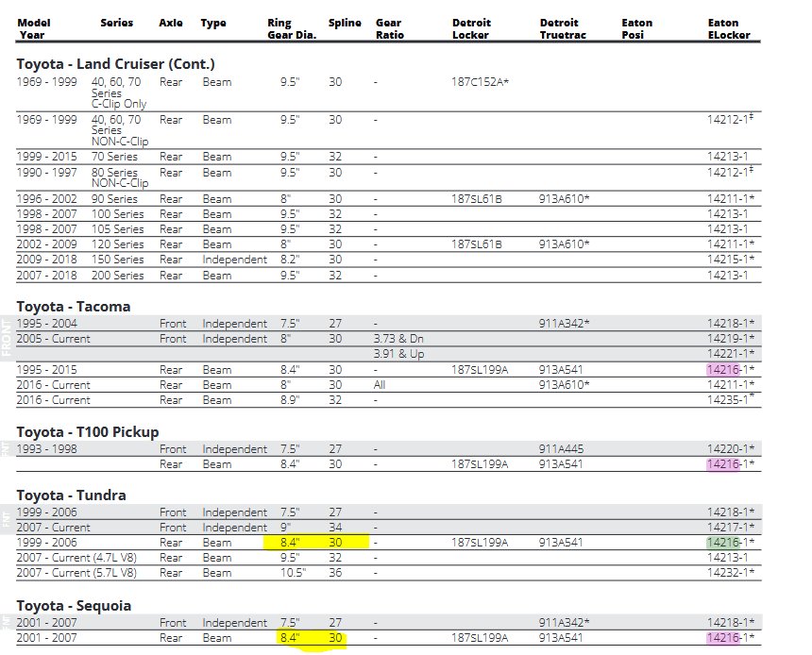Click model year '2002 - 2009'

46,244
